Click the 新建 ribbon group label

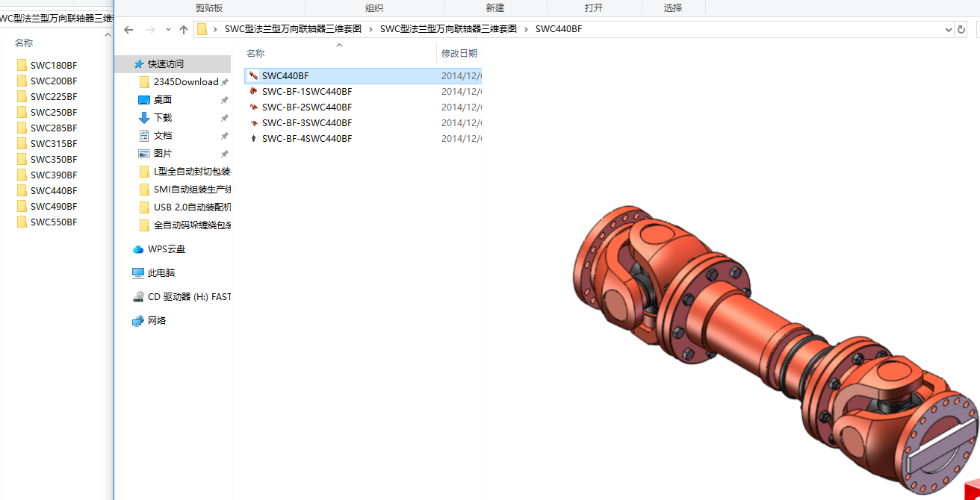(x=495, y=8)
